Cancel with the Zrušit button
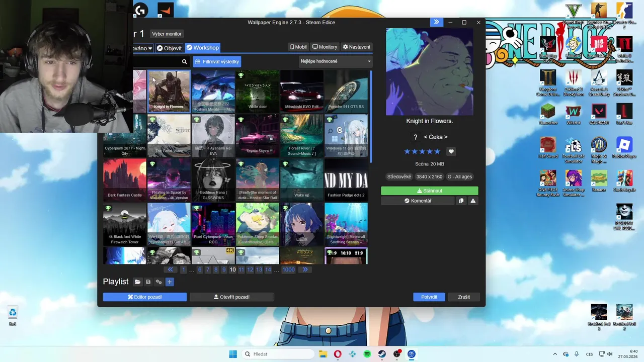Viewport: 644px width, 362px height. (464, 297)
